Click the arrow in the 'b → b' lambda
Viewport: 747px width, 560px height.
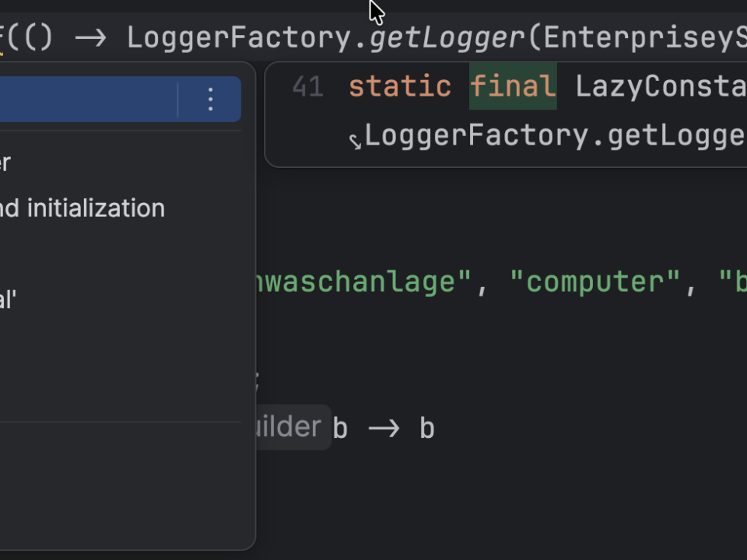coord(384,429)
